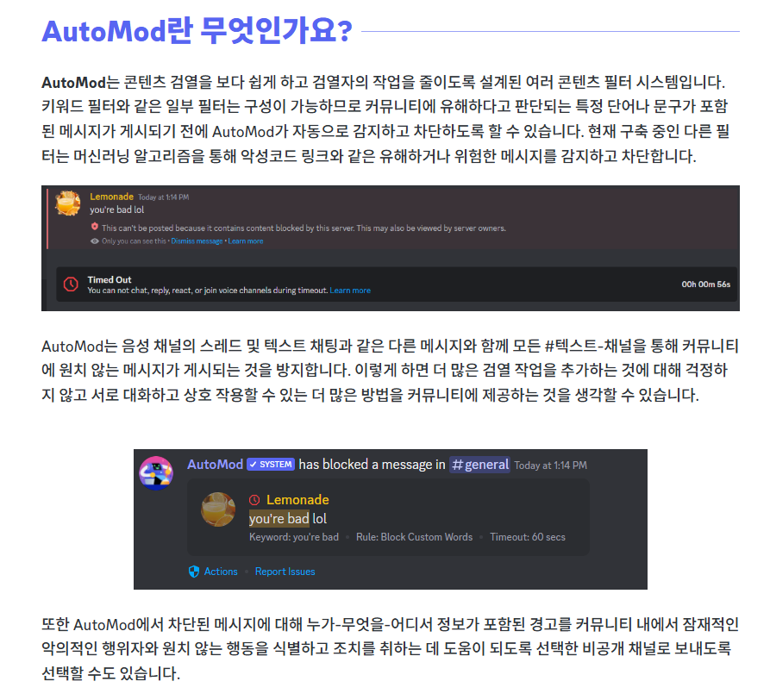Click the red timeout clock beside Lemonade
The height and width of the screenshot is (700, 770).
click(254, 500)
